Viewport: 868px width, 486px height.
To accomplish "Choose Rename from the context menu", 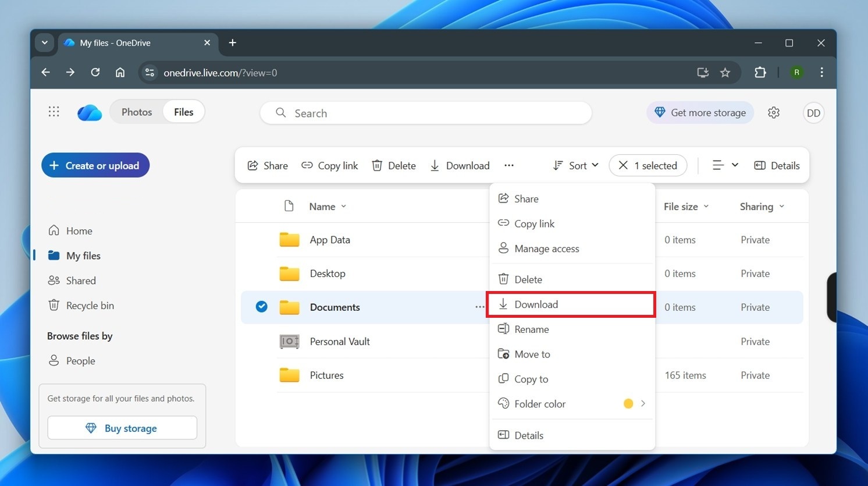I will point(531,329).
